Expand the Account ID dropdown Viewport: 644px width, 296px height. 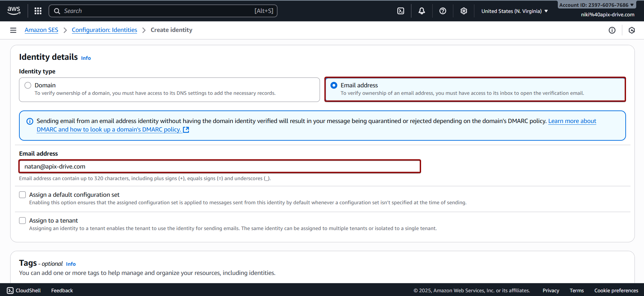pos(596,5)
